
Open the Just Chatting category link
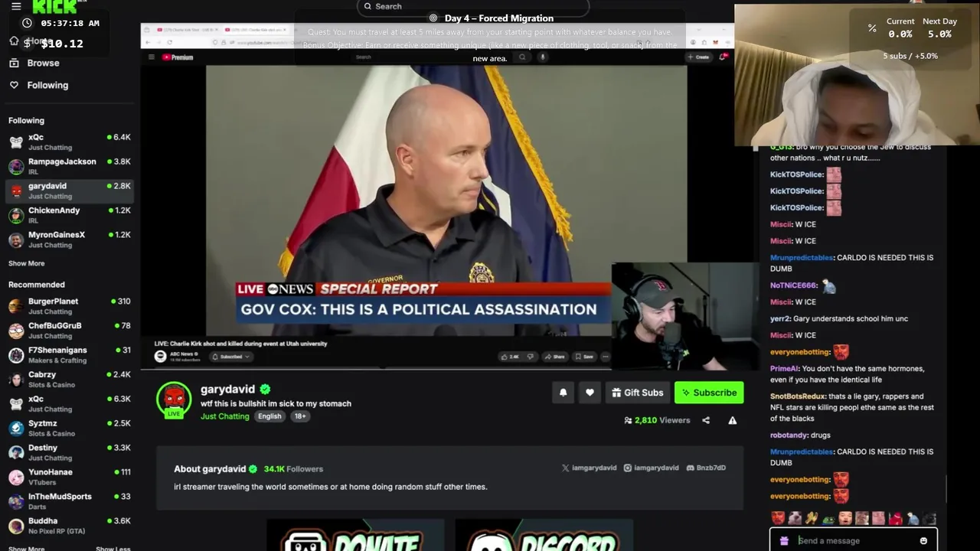click(225, 416)
